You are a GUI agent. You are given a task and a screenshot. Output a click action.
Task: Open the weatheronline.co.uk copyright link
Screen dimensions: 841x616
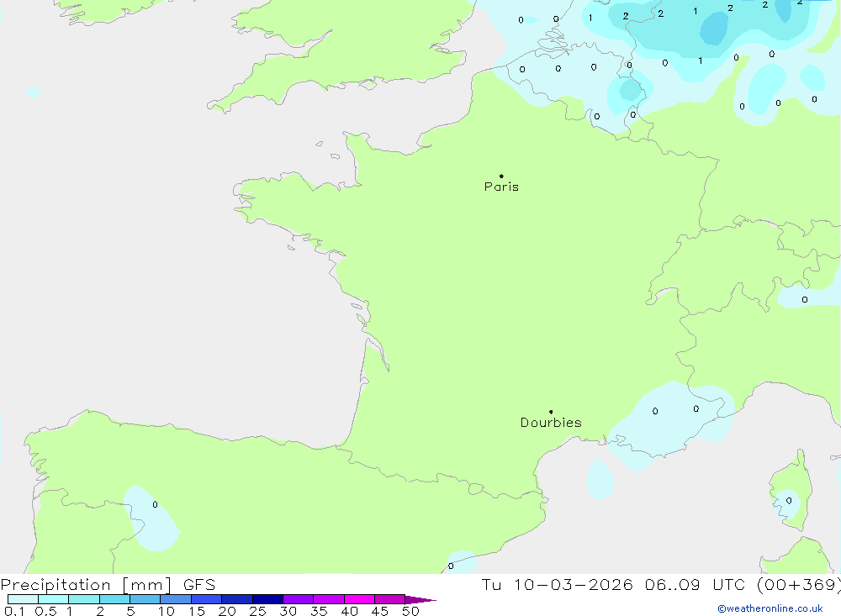coord(770,608)
